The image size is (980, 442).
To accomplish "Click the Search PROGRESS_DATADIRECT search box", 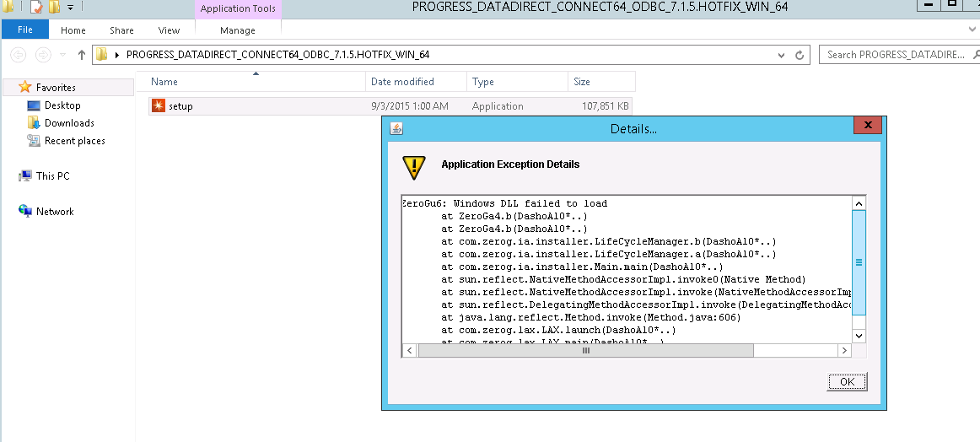I will 894,55.
